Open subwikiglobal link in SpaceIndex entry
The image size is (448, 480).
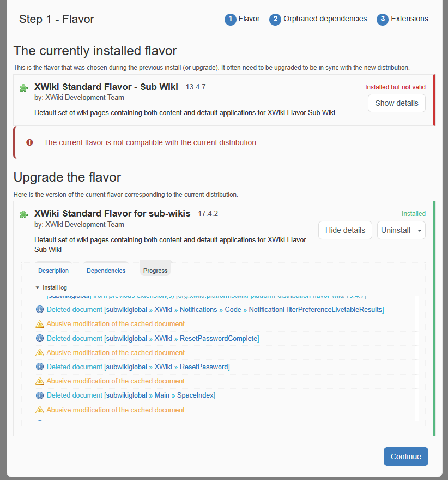click(126, 395)
